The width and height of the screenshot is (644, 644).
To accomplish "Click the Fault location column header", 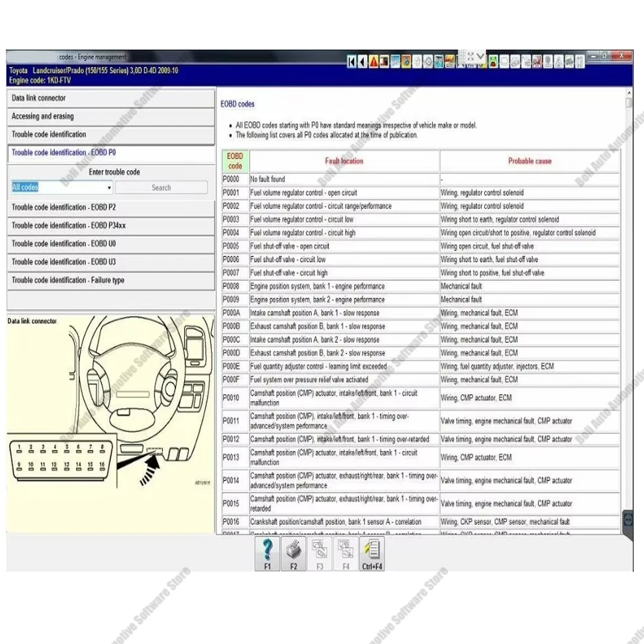I will pos(344,161).
